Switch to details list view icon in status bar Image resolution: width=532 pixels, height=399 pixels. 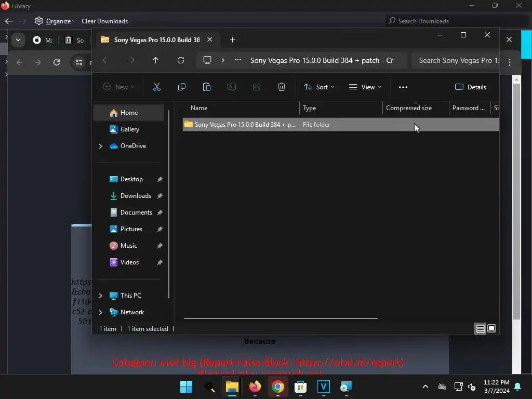click(480, 328)
